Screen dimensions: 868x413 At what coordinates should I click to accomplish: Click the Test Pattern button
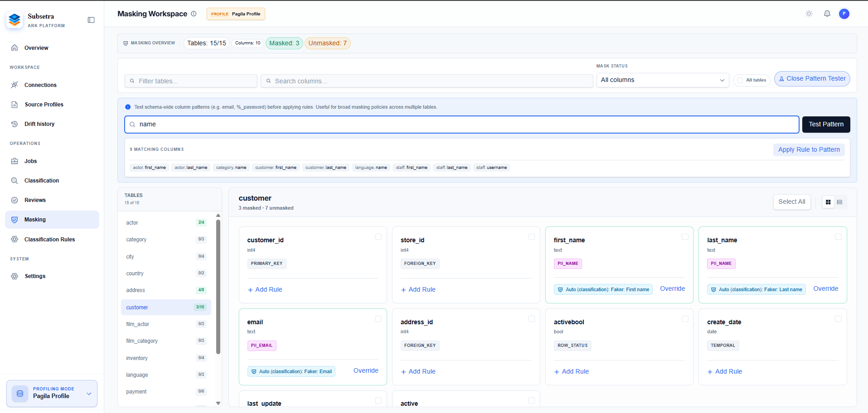pyautogui.click(x=826, y=125)
